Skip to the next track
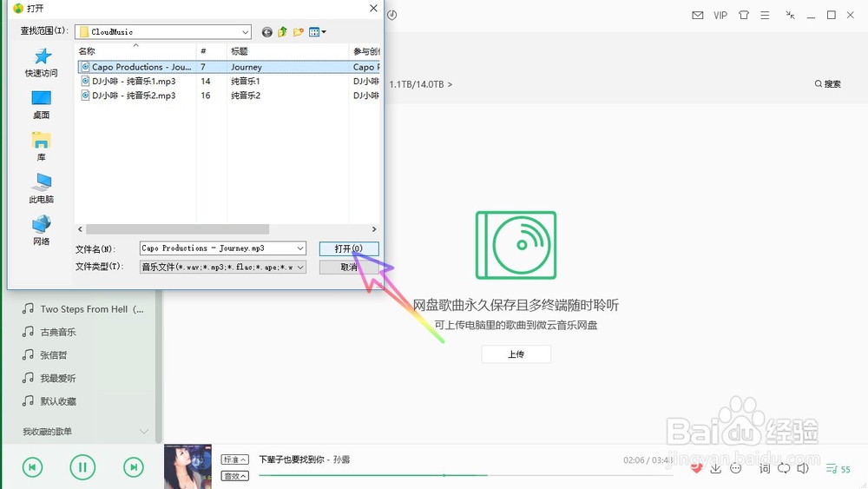This screenshot has width=868, height=489. point(134,467)
